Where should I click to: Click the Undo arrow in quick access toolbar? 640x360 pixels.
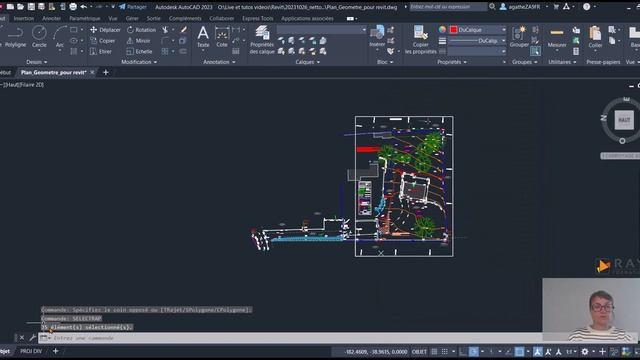coord(84,7)
